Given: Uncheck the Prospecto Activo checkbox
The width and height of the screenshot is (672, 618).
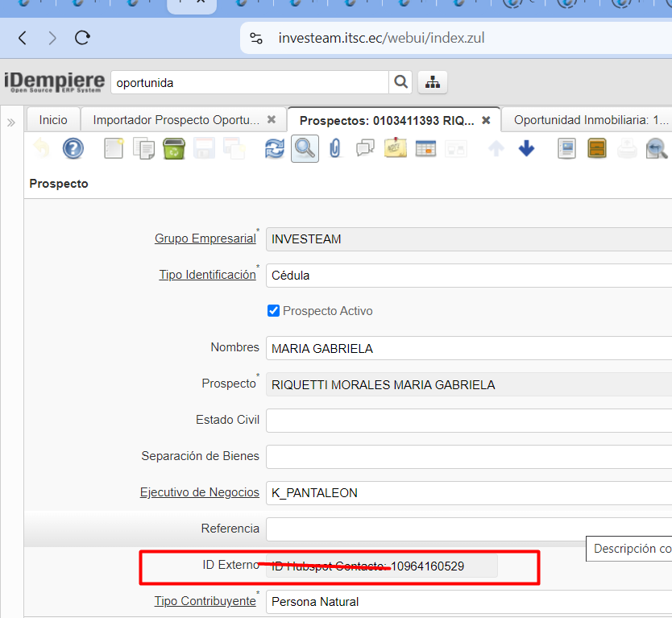Looking at the screenshot, I should click(273, 311).
